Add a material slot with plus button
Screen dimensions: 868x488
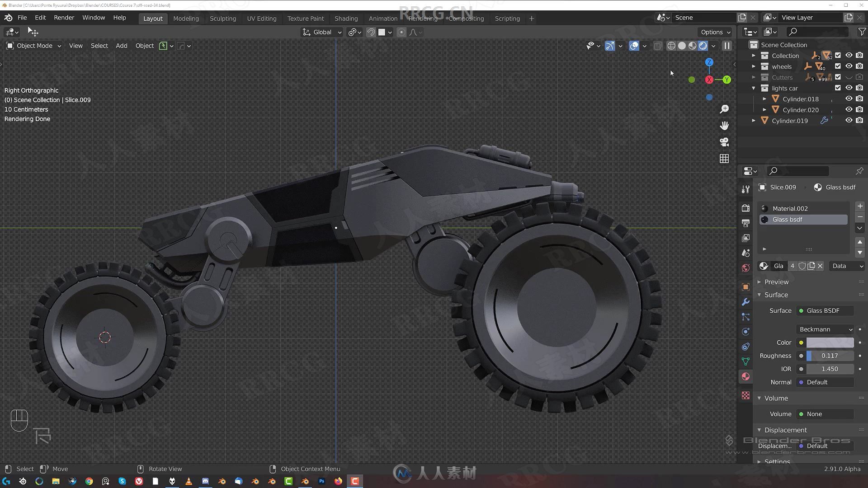click(x=860, y=206)
